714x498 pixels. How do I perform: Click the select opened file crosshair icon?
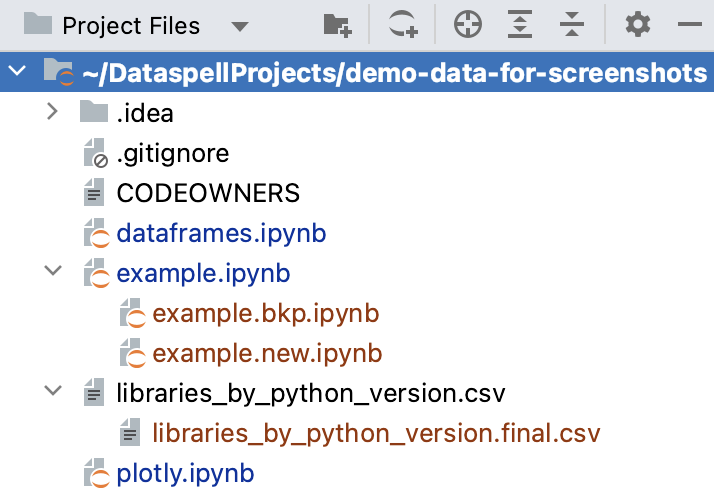coord(467,25)
